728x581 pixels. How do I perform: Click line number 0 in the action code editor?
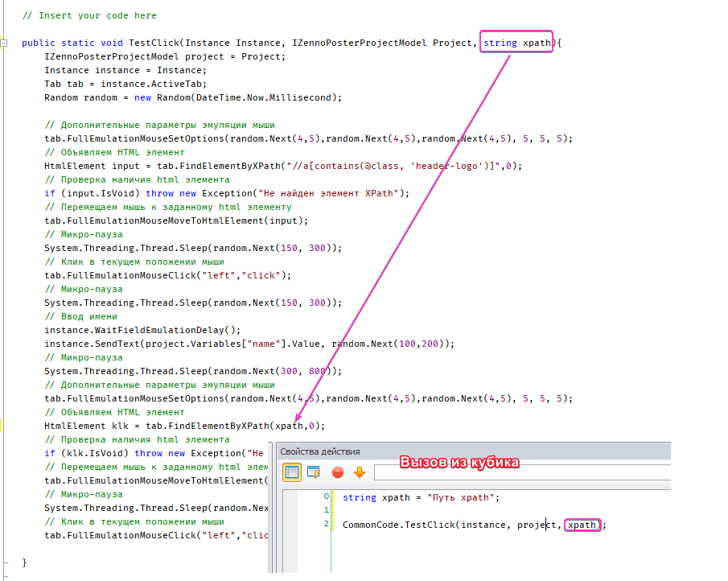click(327, 497)
